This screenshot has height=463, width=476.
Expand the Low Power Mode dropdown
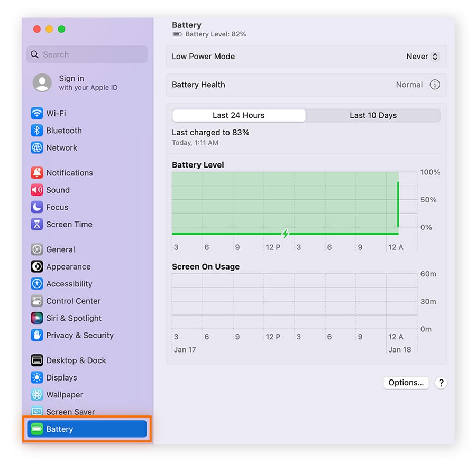coord(423,57)
